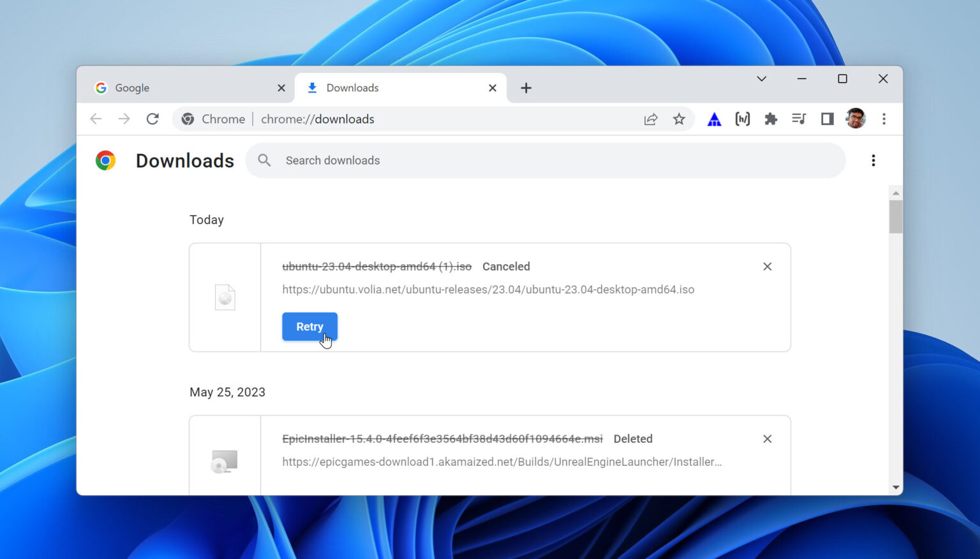Retry the canceled Ubuntu download
Image resolution: width=980 pixels, height=559 pixels.
point(309,326)
